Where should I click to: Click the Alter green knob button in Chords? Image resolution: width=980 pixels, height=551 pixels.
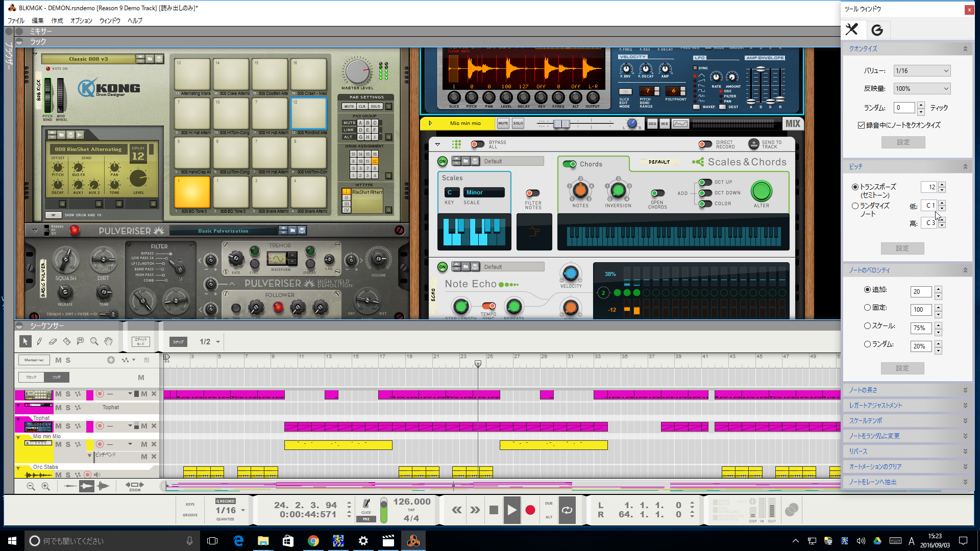click(x=761, y=191)
